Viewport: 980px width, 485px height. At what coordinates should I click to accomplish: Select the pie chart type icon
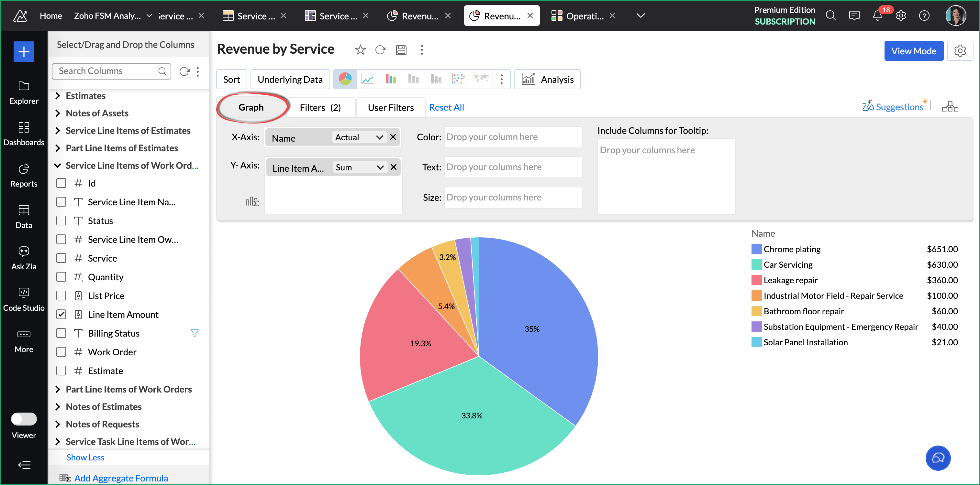345,79
